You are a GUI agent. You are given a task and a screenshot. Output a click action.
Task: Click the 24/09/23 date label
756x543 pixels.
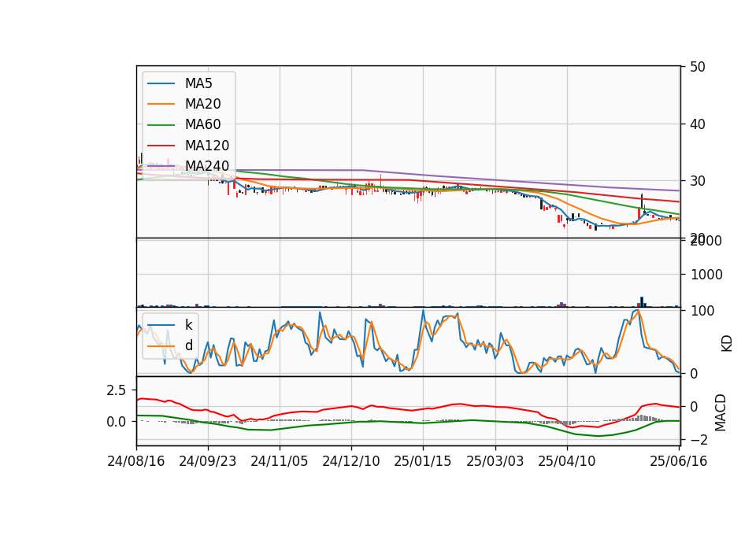coord(208,461)
